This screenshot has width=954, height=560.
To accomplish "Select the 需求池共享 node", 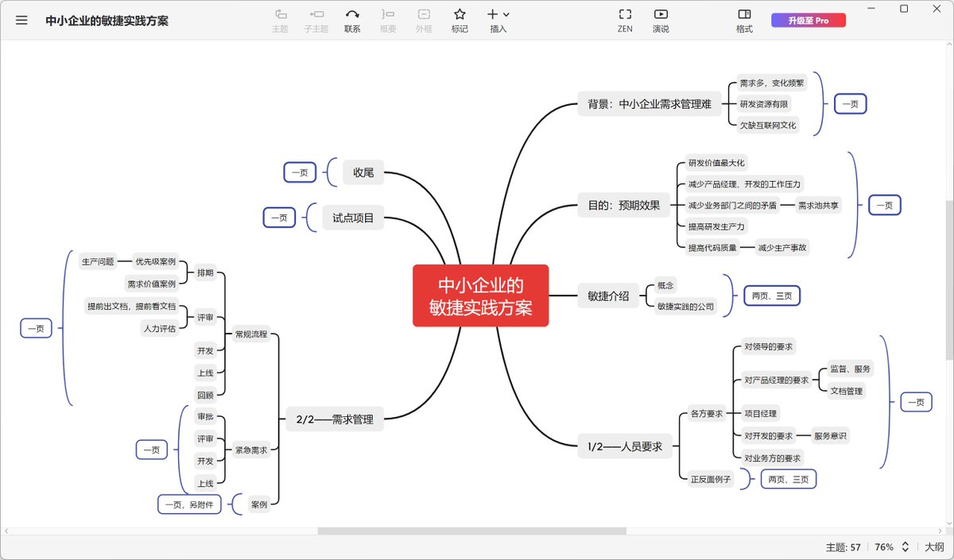I will (818, 205).
